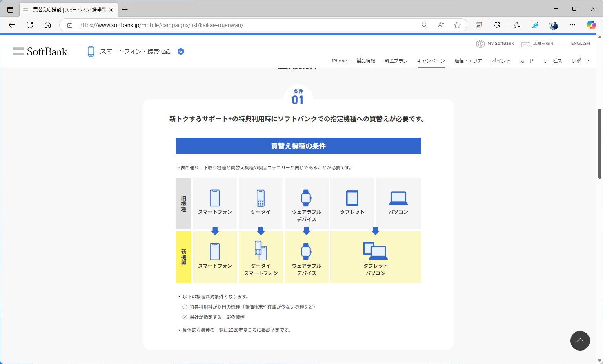Open サービス menu item
Viewport: 603px width, 364px height.
tap(552, 61)
